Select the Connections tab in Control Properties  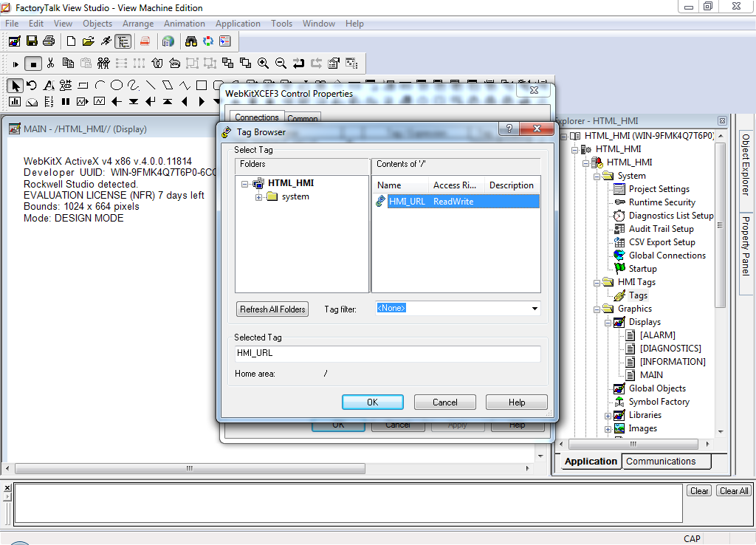coord(256,117)
